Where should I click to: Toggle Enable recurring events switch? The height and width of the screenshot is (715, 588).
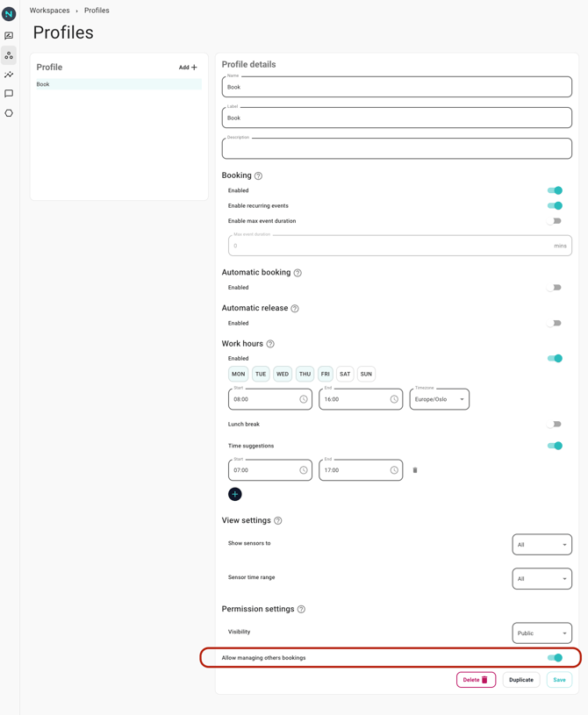pyautogui.click(x=556, y=205)
